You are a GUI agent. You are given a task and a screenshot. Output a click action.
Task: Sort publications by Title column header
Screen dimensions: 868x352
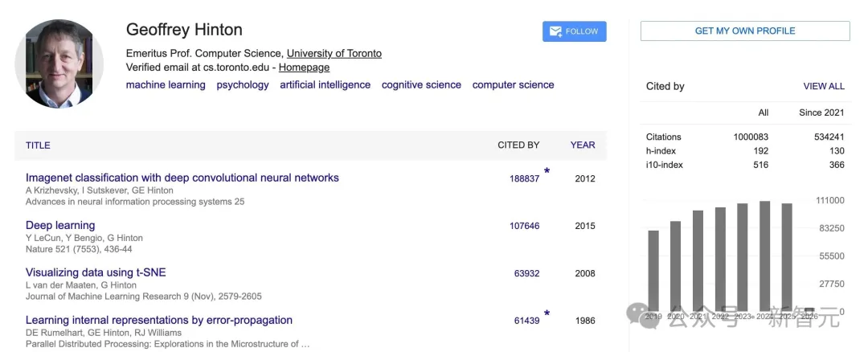(x=38, y=145)
